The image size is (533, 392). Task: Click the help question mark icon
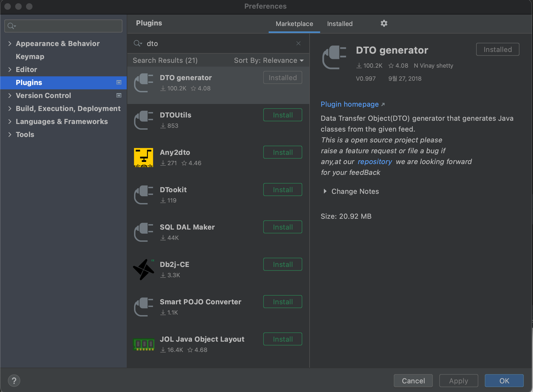pos(14,381)
